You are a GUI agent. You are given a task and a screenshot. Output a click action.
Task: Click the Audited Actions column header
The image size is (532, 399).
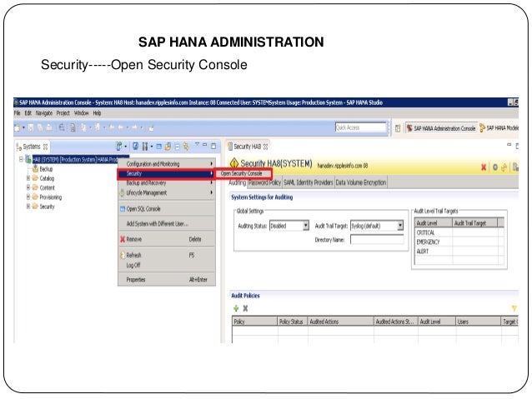[341, 322]
